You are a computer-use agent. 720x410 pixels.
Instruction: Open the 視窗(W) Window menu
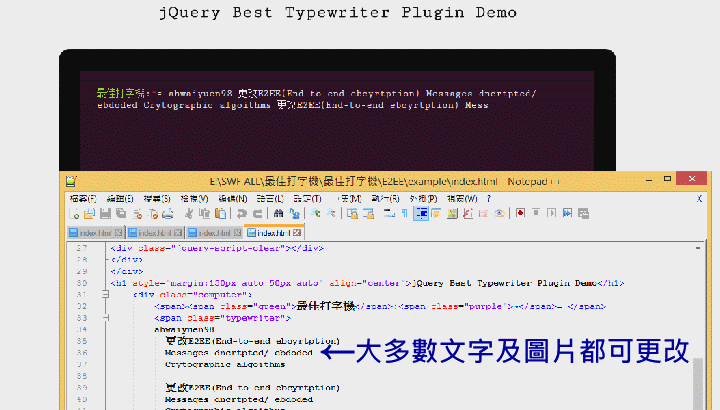[x=462, y=199]
